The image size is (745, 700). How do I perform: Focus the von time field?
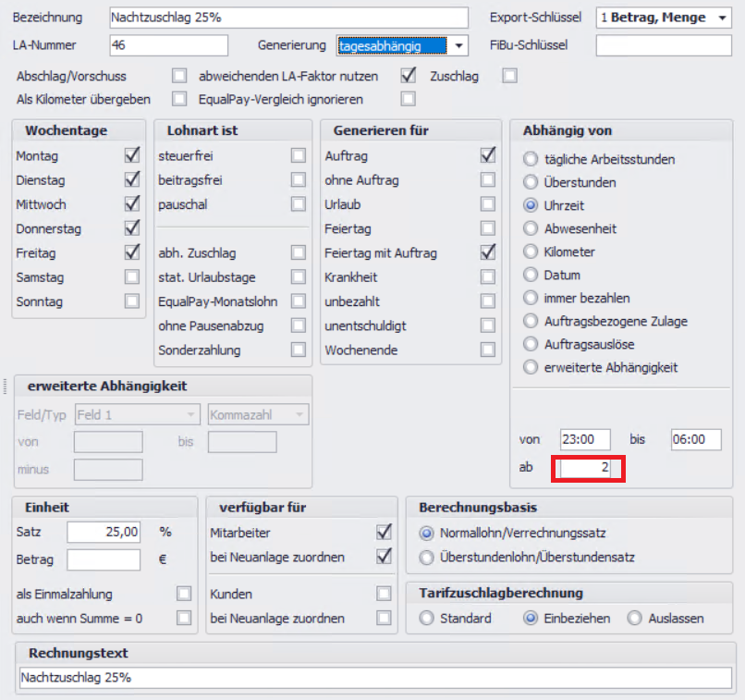click(584, 439)
